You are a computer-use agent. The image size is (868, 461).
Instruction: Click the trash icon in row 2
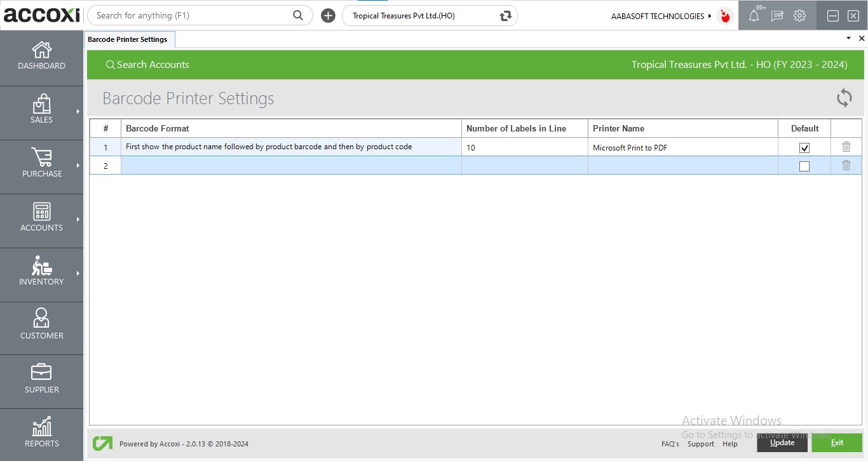[x=846, y=165]
